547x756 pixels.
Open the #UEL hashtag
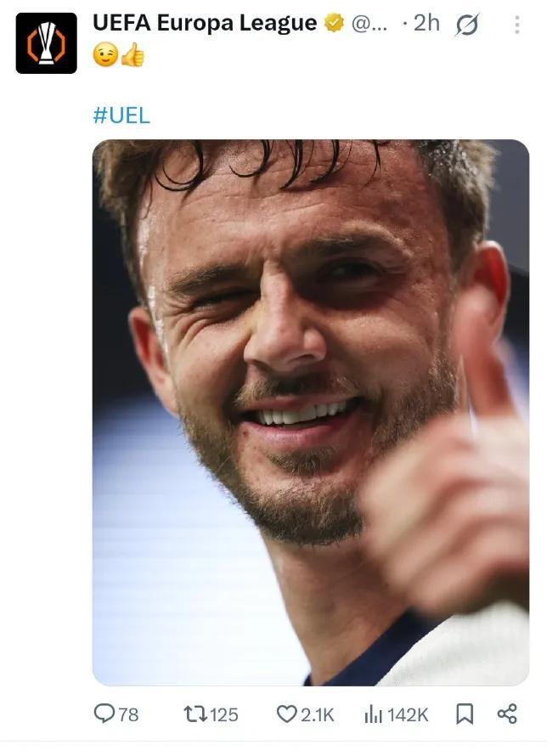tap(121, 116)
